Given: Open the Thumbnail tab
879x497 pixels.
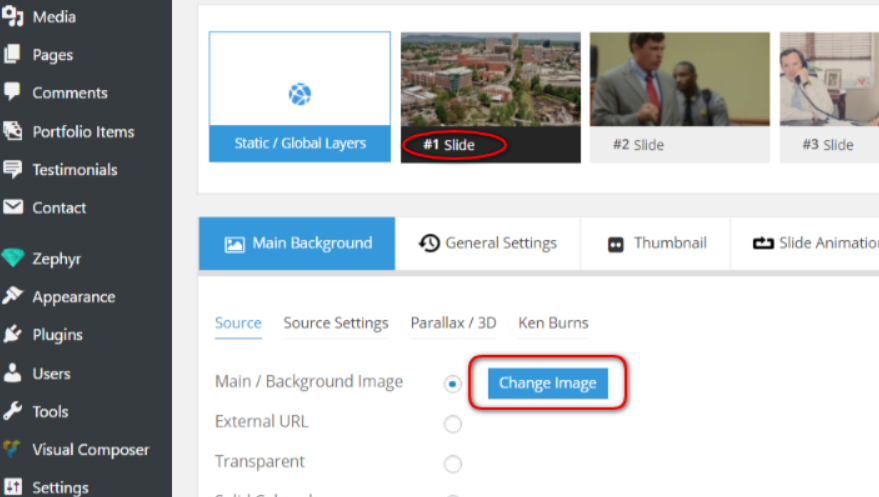Looking at the screenshot, I should [x=655, y=244].
